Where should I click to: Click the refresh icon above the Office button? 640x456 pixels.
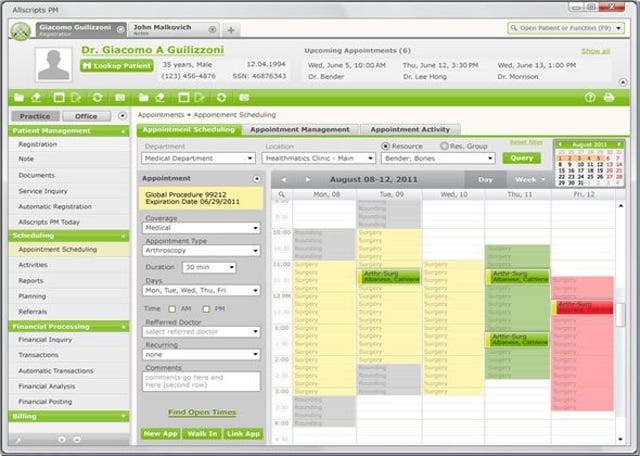(x=97, y=98)
